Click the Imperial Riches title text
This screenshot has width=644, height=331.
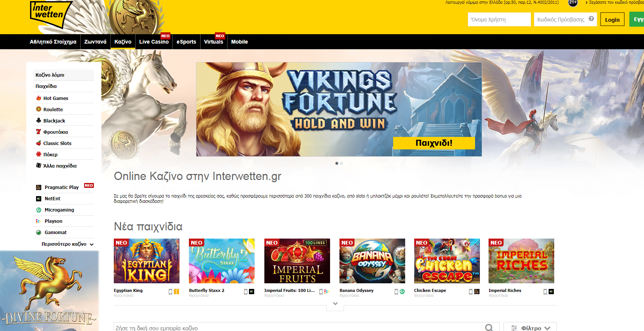(505, 290)
